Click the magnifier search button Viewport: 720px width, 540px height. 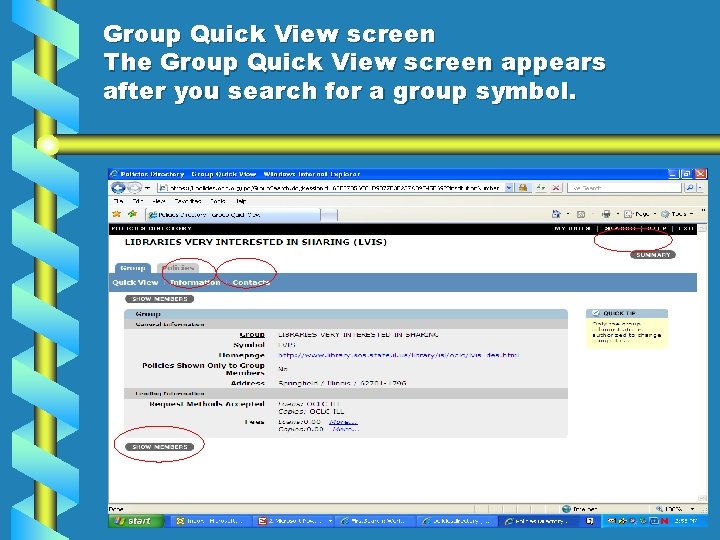point(689,188)
